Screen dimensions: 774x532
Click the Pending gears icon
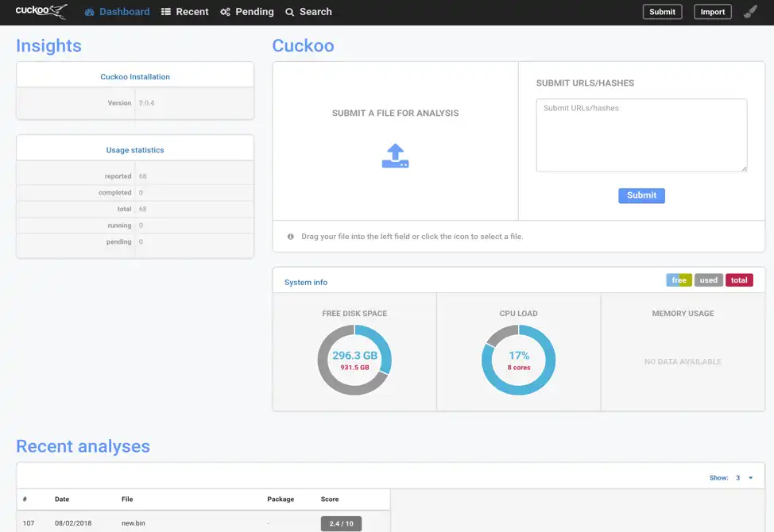[x=225, y=12]
